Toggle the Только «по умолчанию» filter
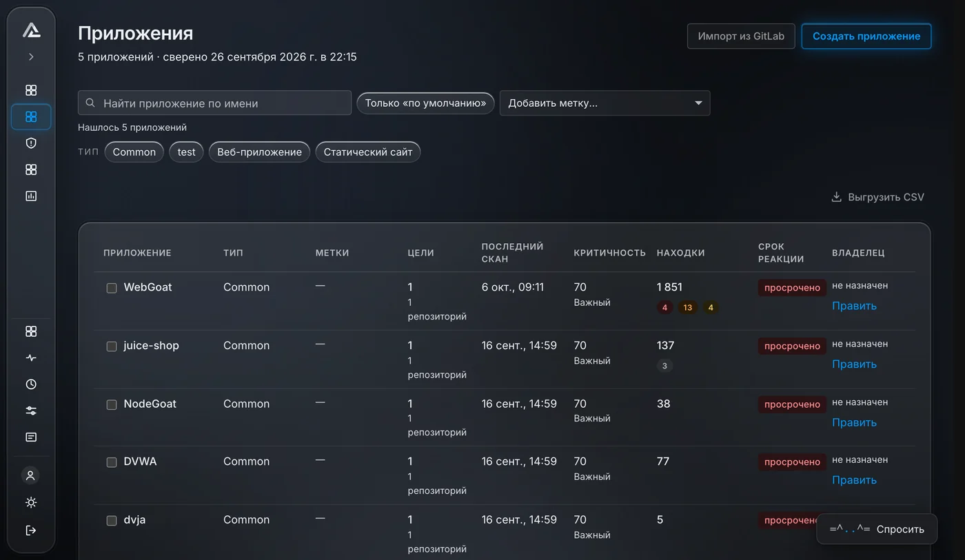This screenshot has width=965, height=560. tap(425, 103)
